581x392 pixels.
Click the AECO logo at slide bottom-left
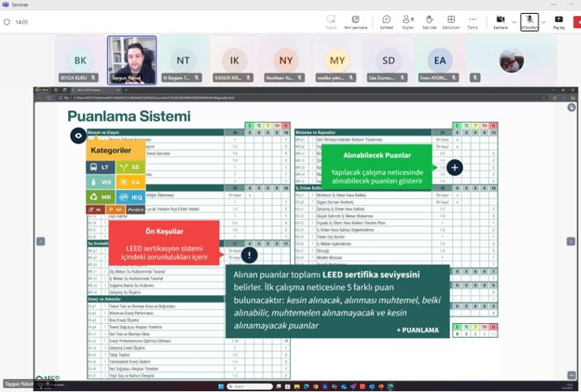(47, 377)
